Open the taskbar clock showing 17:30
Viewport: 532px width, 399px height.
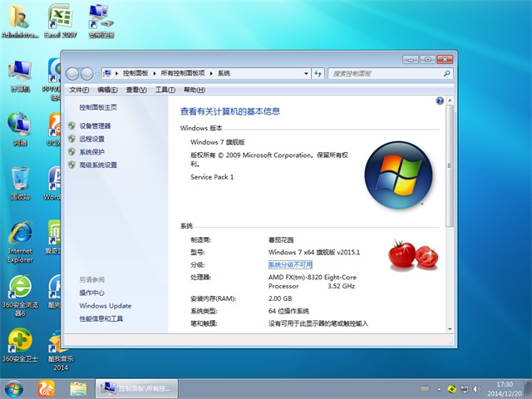pos(505,389)
